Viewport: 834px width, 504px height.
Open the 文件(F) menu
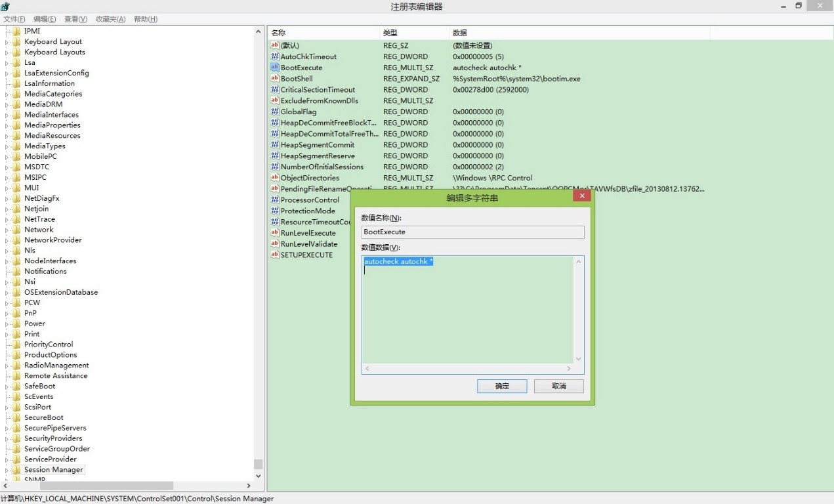14,19
